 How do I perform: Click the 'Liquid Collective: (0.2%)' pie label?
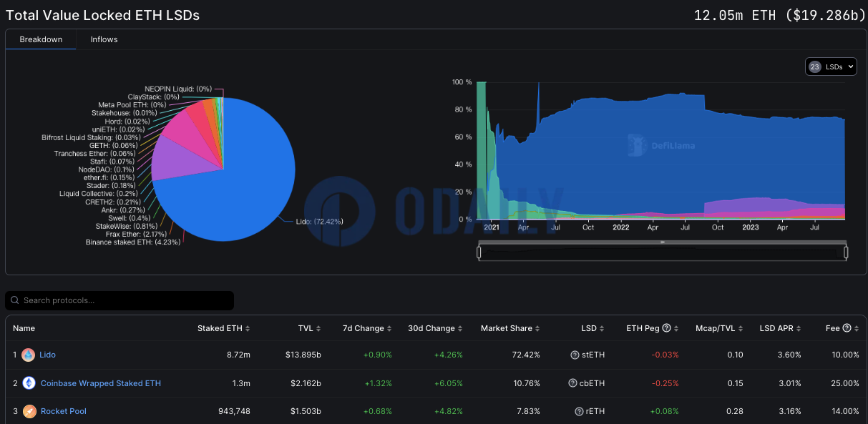click(99, 193)
